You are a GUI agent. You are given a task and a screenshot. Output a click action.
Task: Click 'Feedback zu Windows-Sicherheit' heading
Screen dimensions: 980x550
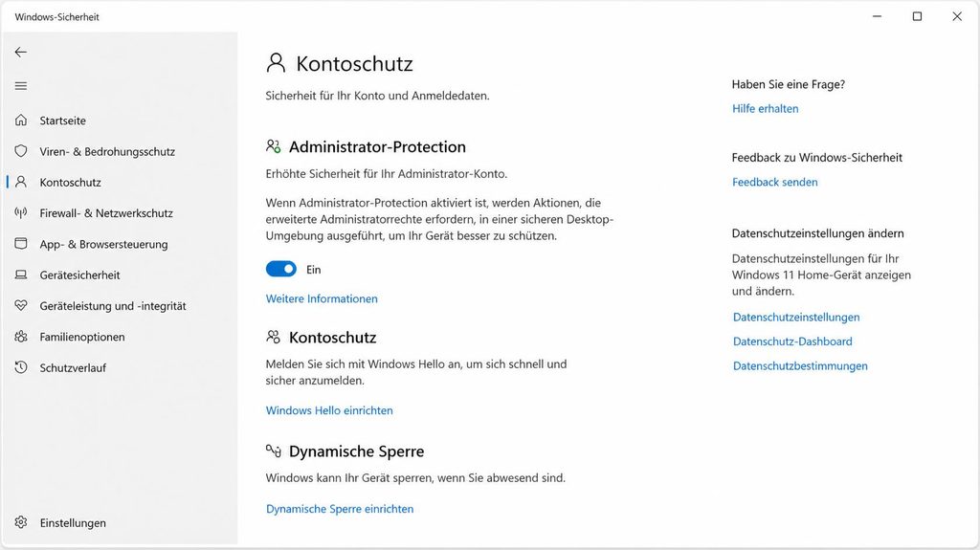click(817, 158)
